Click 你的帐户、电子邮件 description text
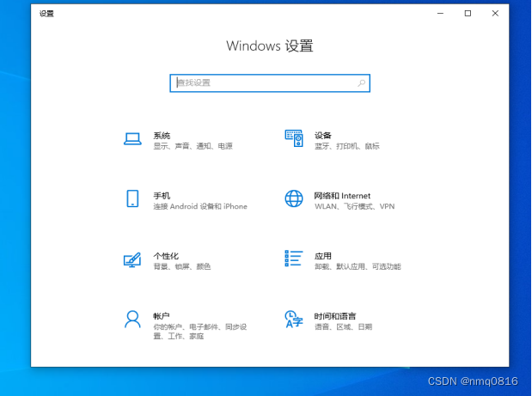 coord(200,332)
